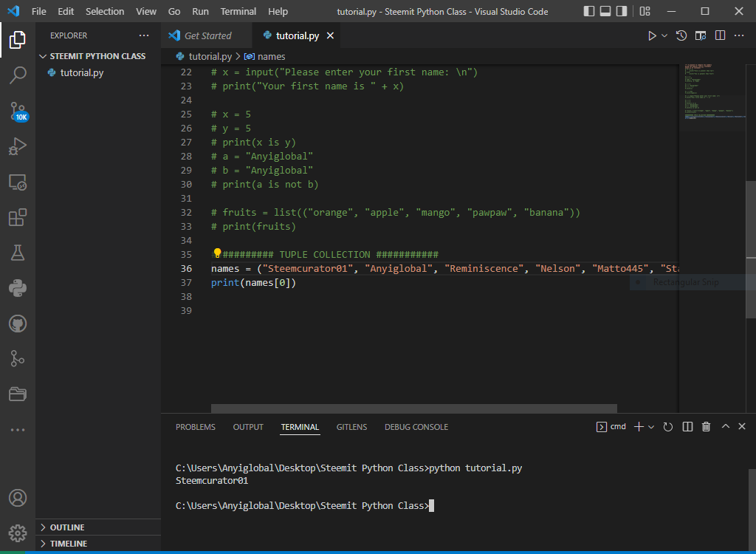This screenshot has width=756, height=554.
Task: Switch to the PROBLEMS panel tab
Action: tap(195, 427)
